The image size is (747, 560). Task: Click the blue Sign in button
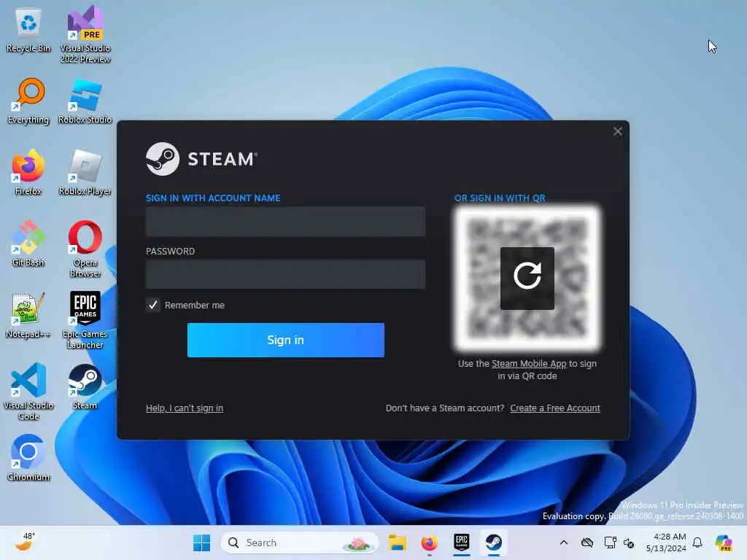point(286,340)
